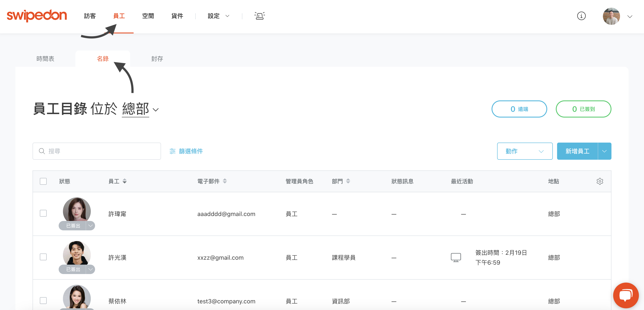Open the chat support bubble
The width and height of the screenshot is (644, 310).
[626, 295]
